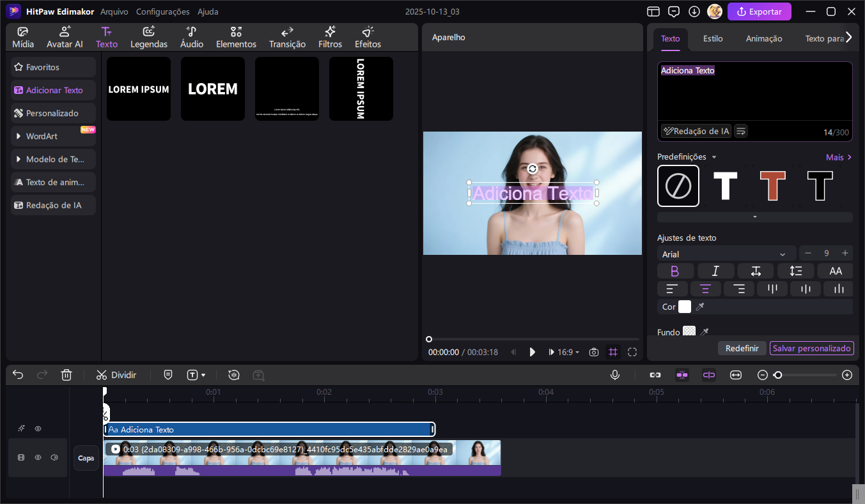Open the Configurações menu
Screen dimensions: 865x504
click(x=162, y=11)
